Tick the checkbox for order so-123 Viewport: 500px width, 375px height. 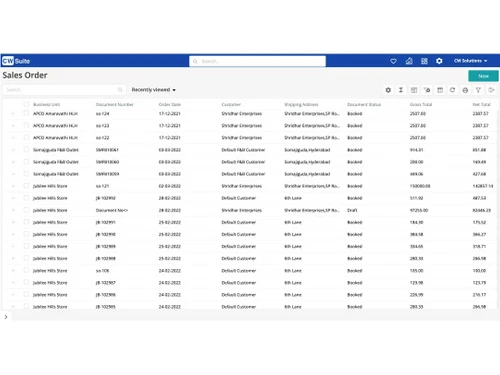pyautogui.click(x=26, y=125)
